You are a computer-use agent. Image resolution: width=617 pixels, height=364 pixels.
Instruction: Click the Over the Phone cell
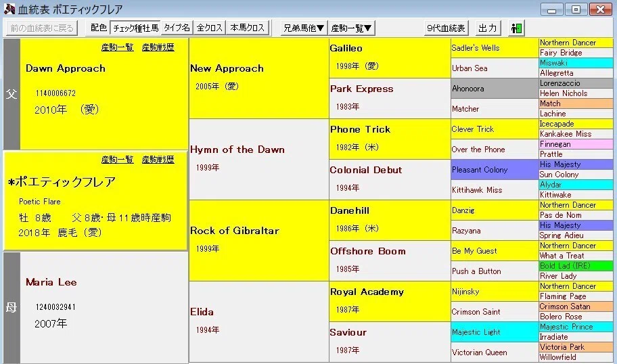click(x=495, y=150)
